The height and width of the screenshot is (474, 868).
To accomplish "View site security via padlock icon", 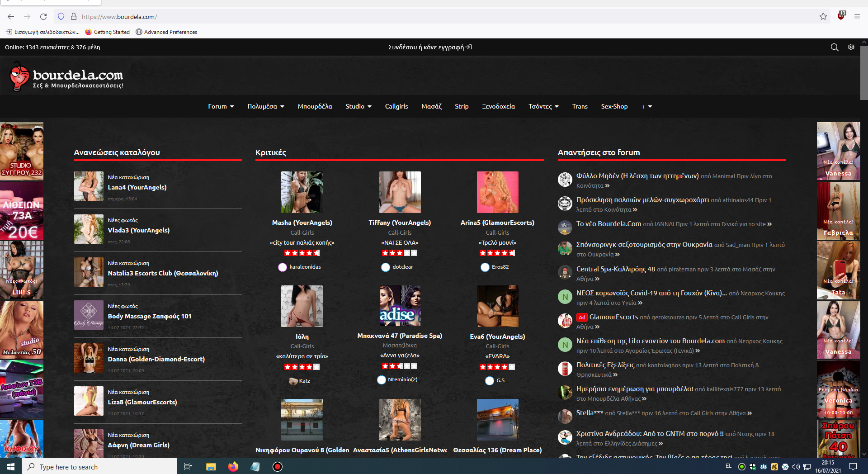I will [x=74, y=17].
